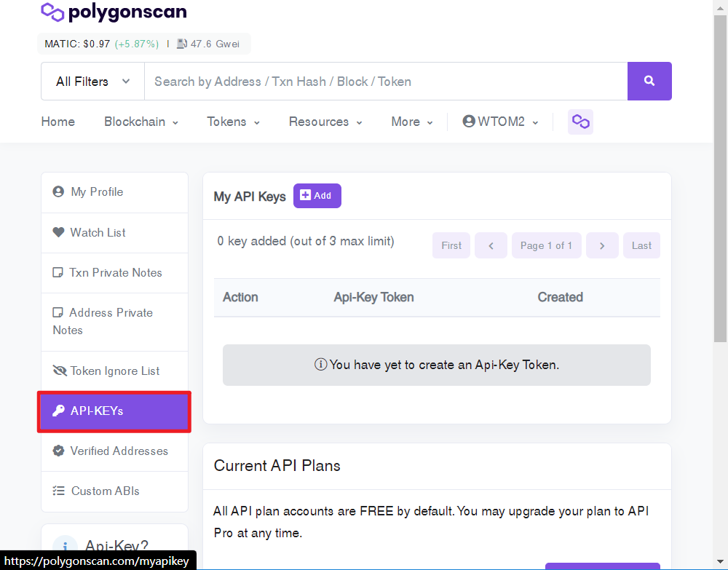Click the next page arrow button
The image size is (728, 570).
click(602, 245)
